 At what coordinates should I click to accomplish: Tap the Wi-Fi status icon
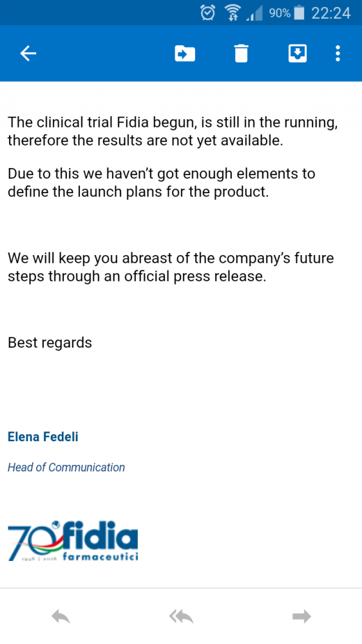(233, 13)
